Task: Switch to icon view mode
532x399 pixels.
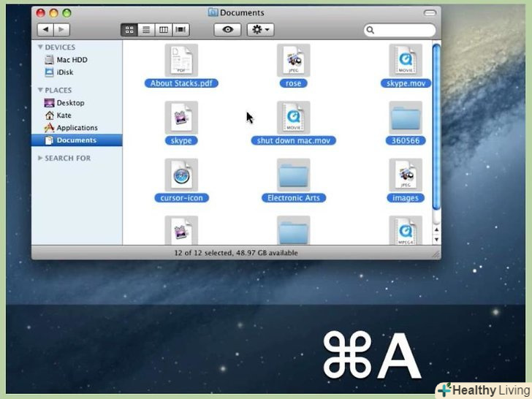Action: 129,30
